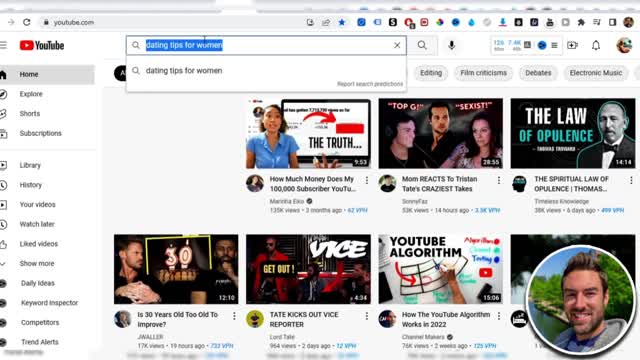Open options for Spiritual Law of Opulence

(631, 180)
